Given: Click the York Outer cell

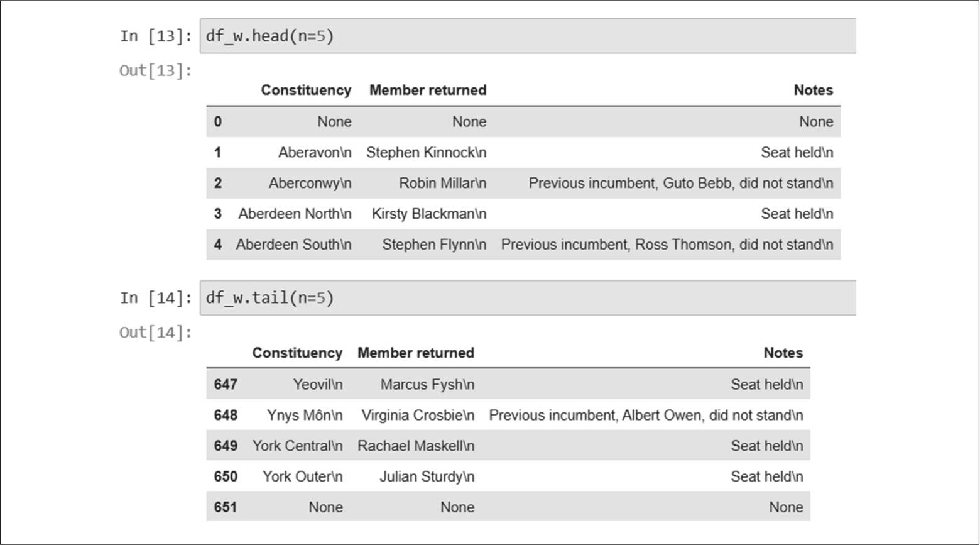Looking at the screenshot, I should (302, 477).
